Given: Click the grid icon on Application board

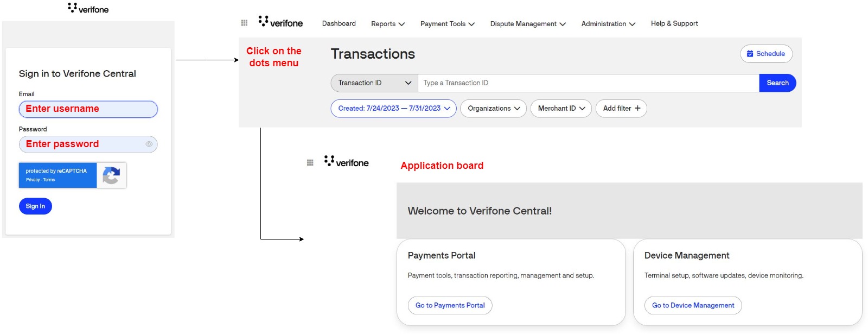Looking at the screenshot, I should (310, 162).
